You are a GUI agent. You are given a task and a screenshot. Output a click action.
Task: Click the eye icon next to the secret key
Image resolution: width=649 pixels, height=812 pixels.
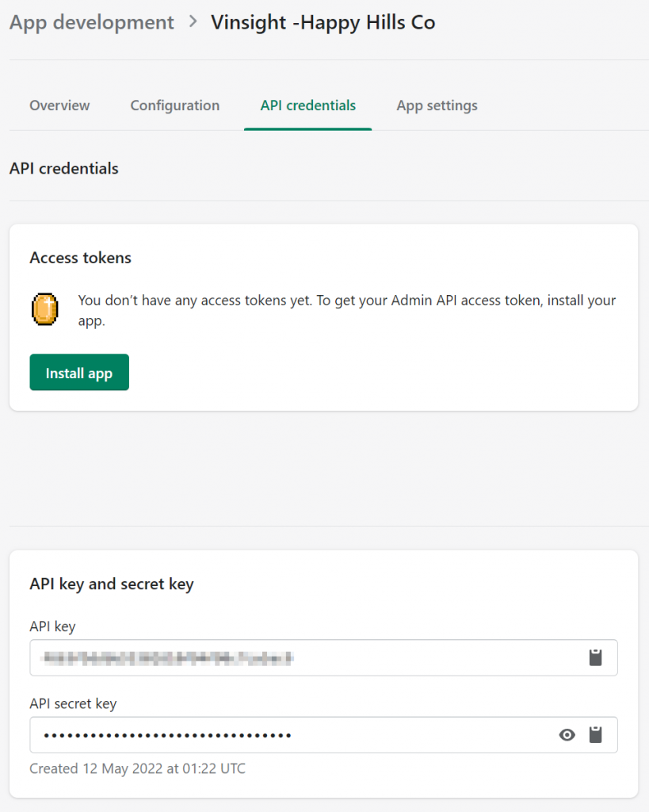[x=567, y=735]
